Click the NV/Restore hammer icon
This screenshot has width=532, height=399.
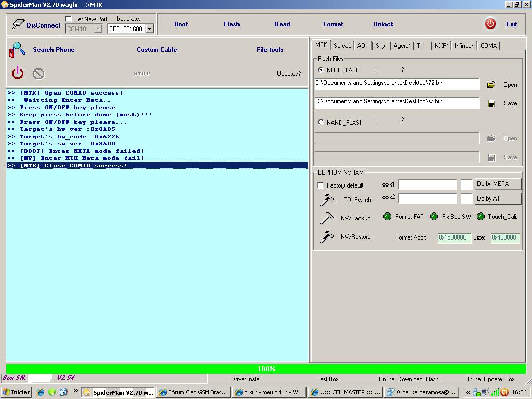click(327, 237)
